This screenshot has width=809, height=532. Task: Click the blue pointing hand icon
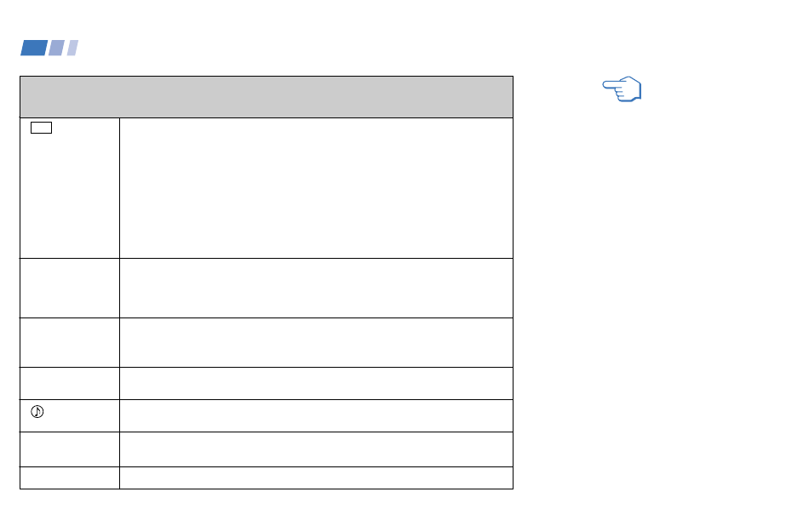622,89
